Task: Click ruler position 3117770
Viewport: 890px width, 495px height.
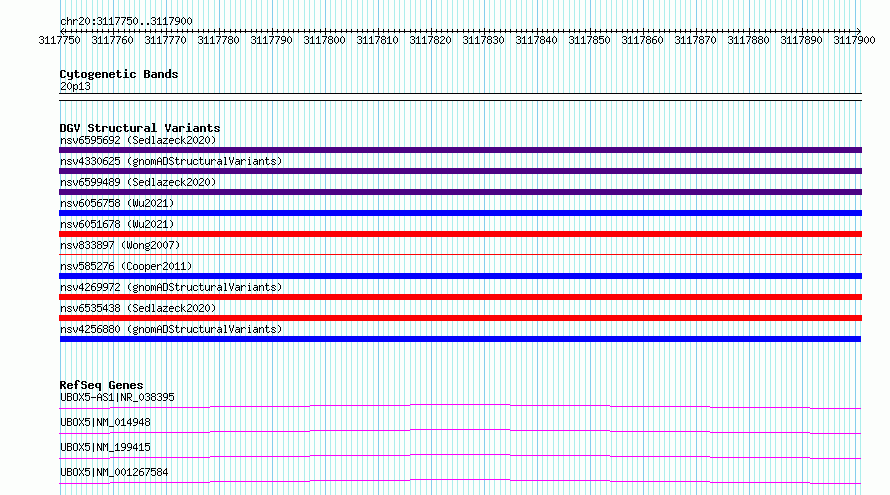Action: [165, 40]
